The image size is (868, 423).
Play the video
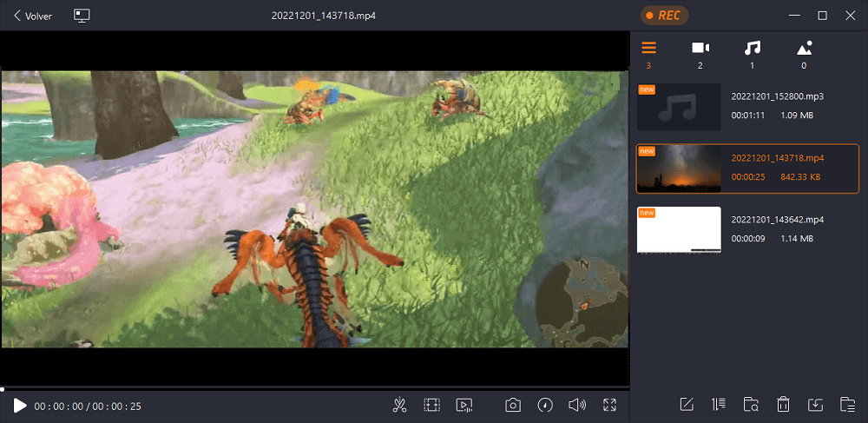click(x=20, y=406)
